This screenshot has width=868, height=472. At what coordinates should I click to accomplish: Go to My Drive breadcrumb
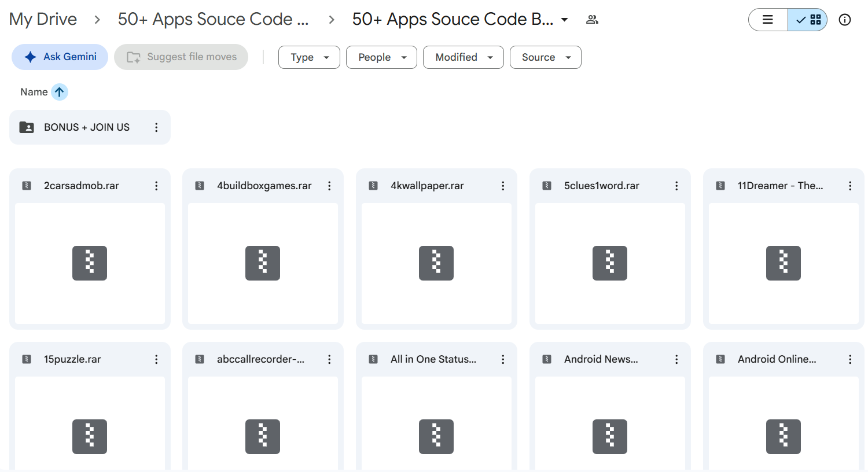click(x=43, y=19)
